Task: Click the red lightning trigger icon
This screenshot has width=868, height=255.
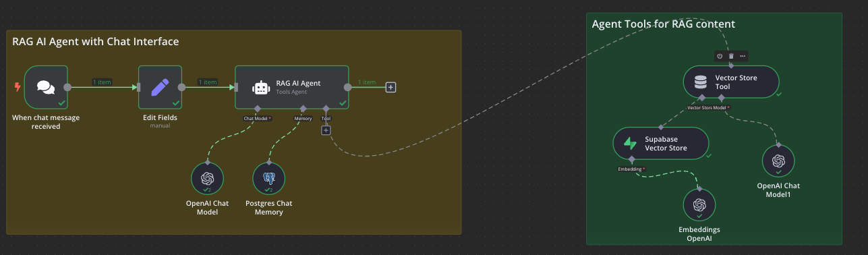Action: coord(18,87)
